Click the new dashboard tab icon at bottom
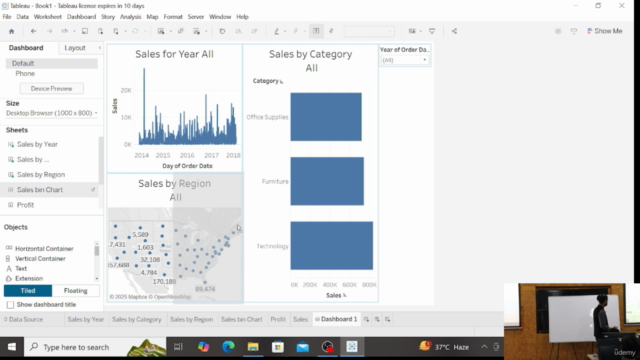This screenshot has height=360, width=640. (x=377, y=319)
